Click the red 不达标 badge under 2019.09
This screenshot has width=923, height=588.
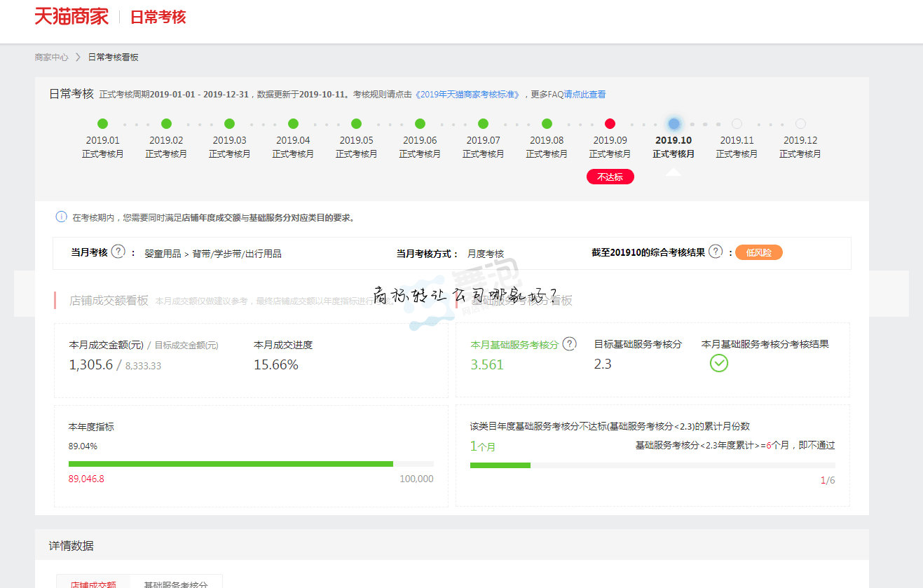pos(610,177)
